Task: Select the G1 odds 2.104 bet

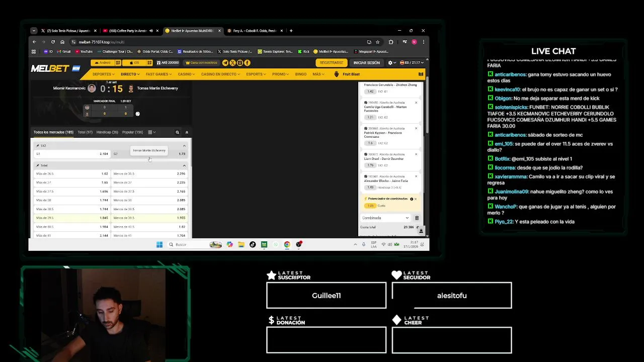Action: pyautogui.click(x=72, y=154)
